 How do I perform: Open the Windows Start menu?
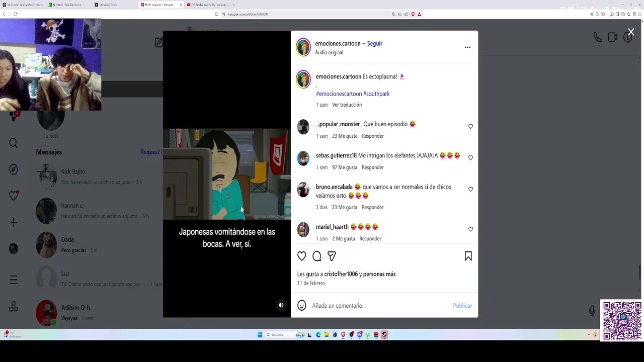(260, 335)
